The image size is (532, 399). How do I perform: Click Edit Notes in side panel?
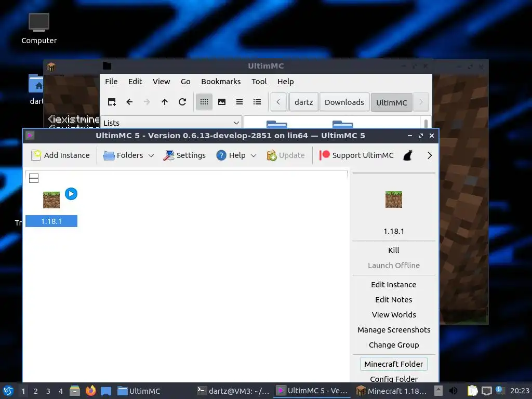coord(394,300)
